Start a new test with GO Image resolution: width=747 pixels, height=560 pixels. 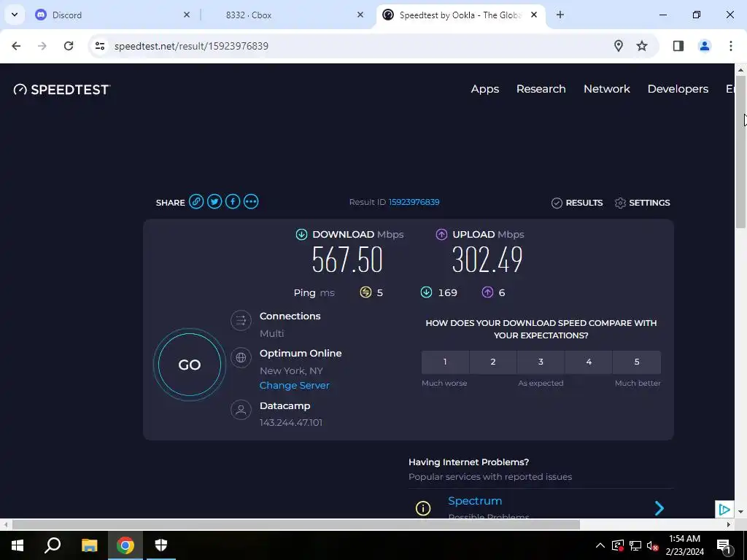(x=190, y=365)
